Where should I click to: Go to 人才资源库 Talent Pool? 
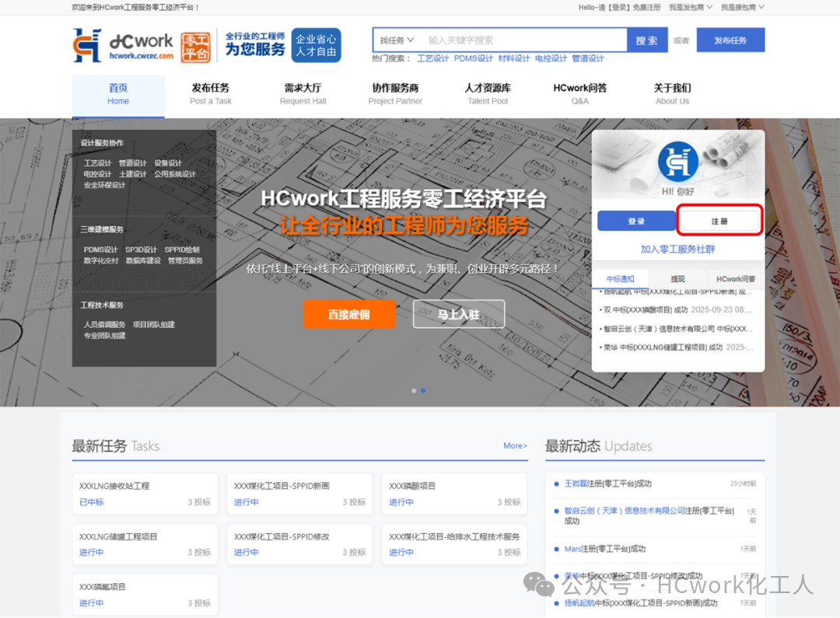[x=488, y=93]
